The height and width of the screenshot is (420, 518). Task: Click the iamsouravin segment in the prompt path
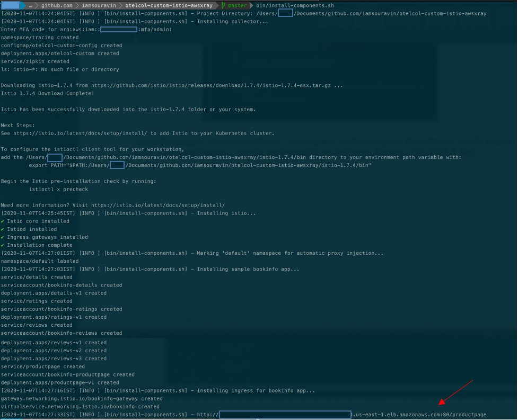pos(101,4)
